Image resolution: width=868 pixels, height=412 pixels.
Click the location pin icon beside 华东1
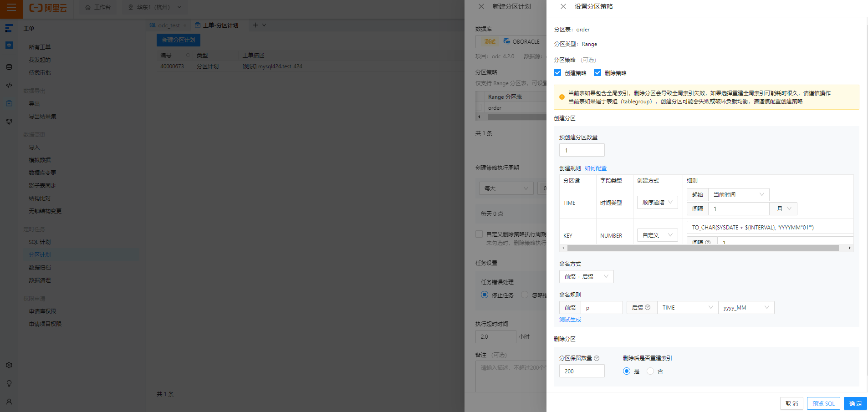click(x=131, y=7)
